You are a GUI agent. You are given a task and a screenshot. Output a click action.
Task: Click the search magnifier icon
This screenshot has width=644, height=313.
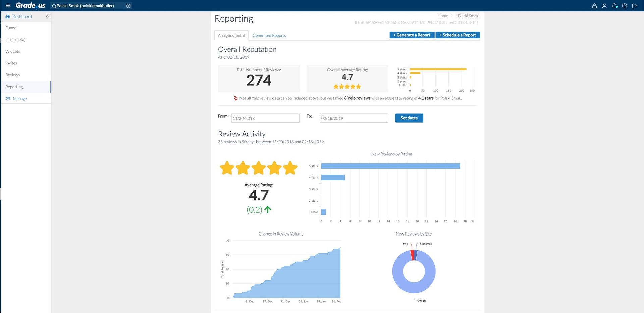(54, 6)
